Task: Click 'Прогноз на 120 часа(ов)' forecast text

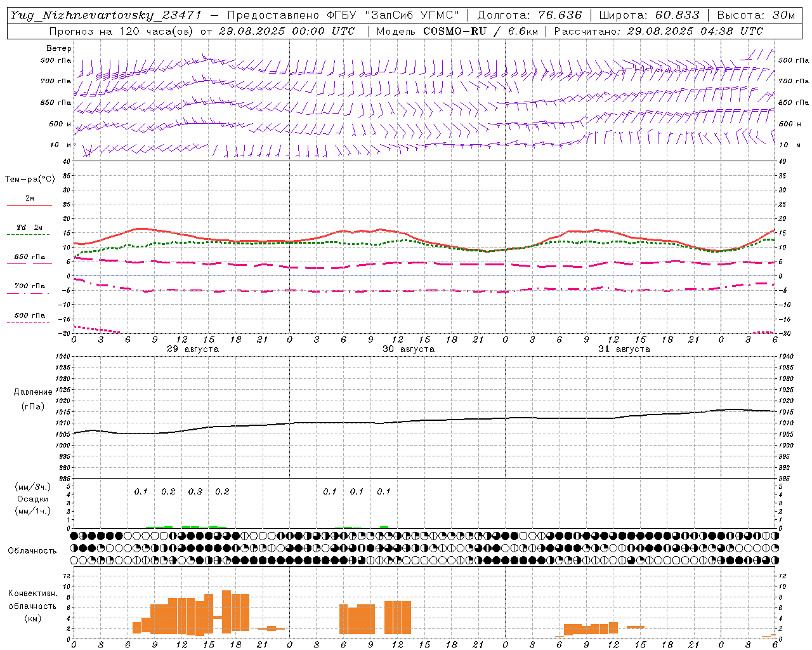Action: [x=122, y=31]
